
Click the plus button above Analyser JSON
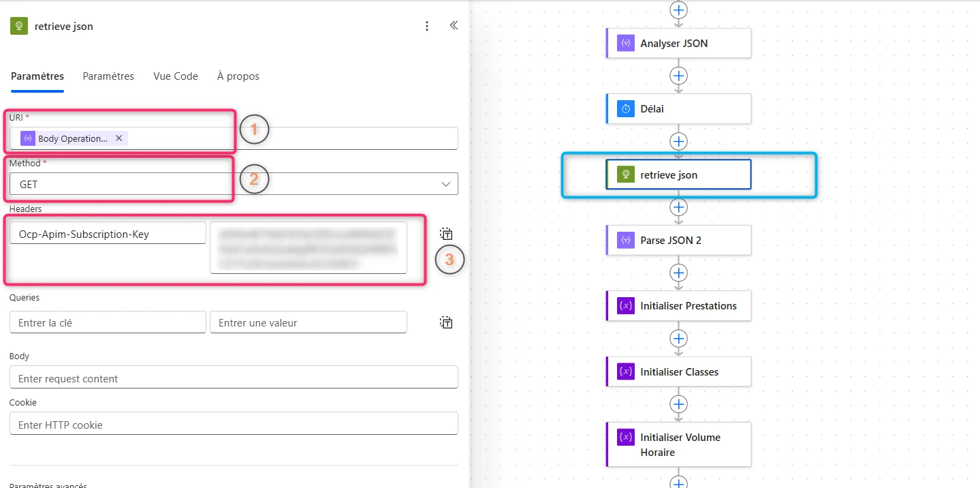tap(678, 10)
